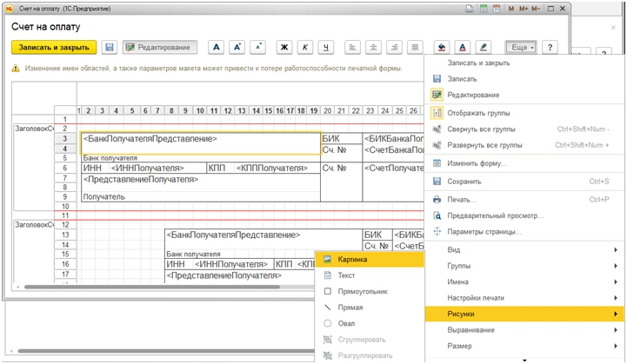The width and height of the screenshot is (627, 364).
Task: Increase font size with larger A icon
Action: click(237, 47)
